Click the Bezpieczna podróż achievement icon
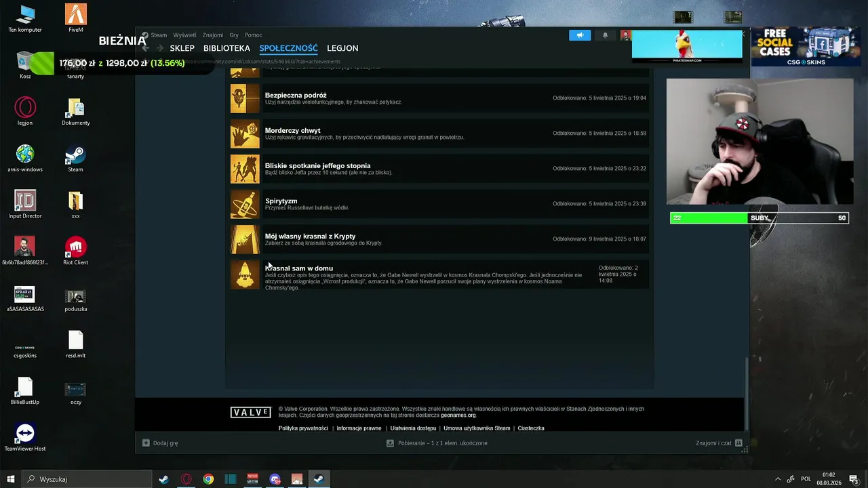Viewport: 868px width, 488px height. point(245,98)
